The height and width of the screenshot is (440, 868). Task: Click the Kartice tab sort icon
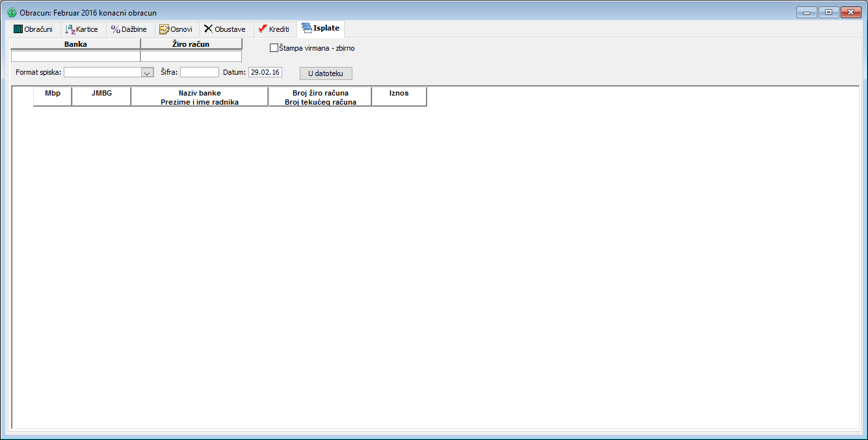(x=70, y=29)
